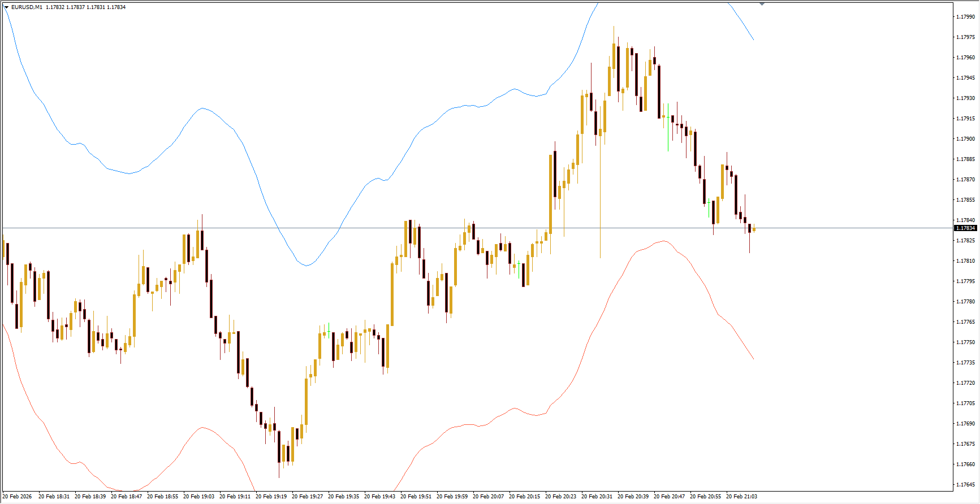Viewport: 980px width, 504px height.
Task: Click the 1.17900 level on price scale
Action: click(965, 139)
